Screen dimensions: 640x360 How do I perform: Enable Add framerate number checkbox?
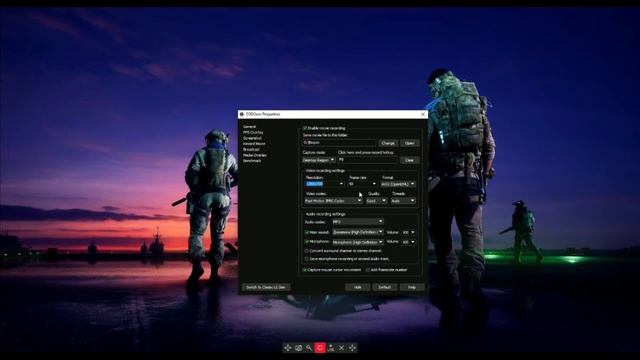[368, 270]
